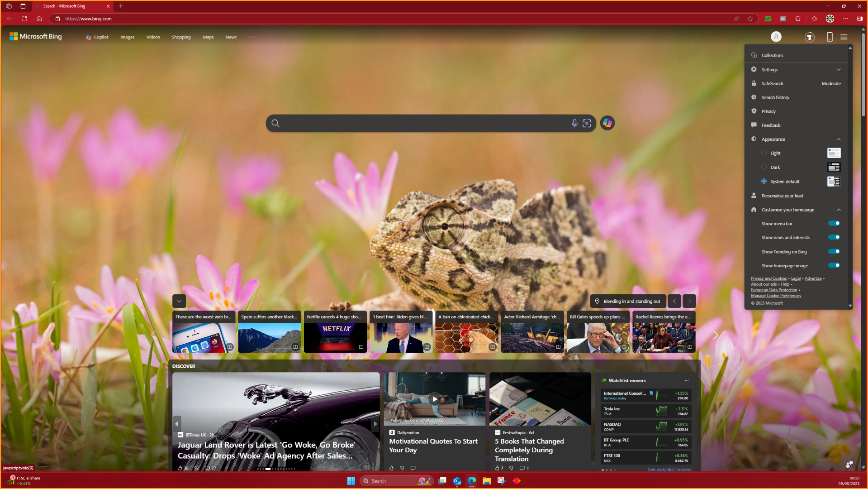The height and width of the screenshot is (489, 868).
Task: Like the Motivational Quotes card
Action: click(x=391, y=468)
